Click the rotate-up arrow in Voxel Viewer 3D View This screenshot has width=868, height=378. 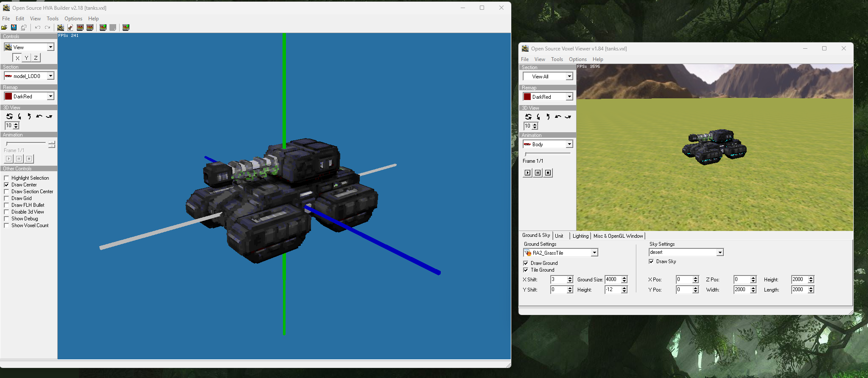pos(548,117)
